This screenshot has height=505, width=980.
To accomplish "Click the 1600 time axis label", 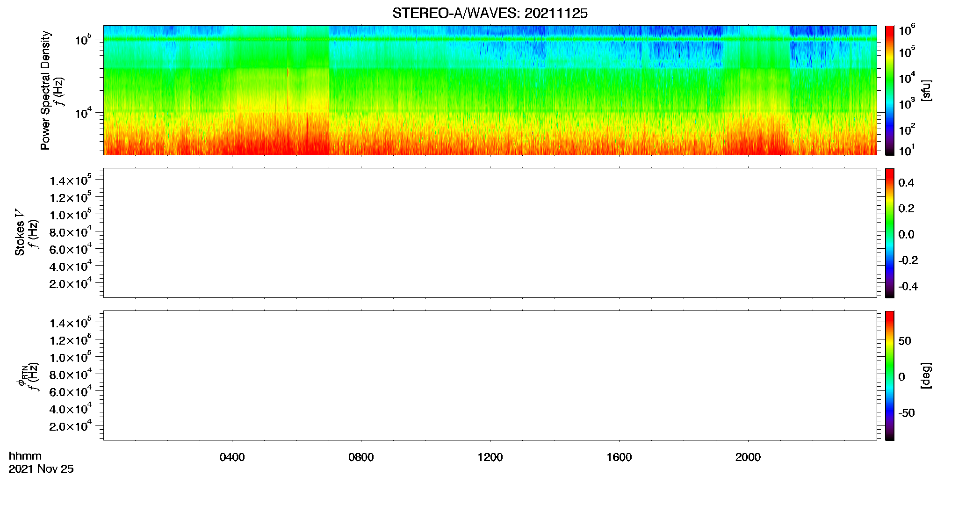I will (619, 457).
